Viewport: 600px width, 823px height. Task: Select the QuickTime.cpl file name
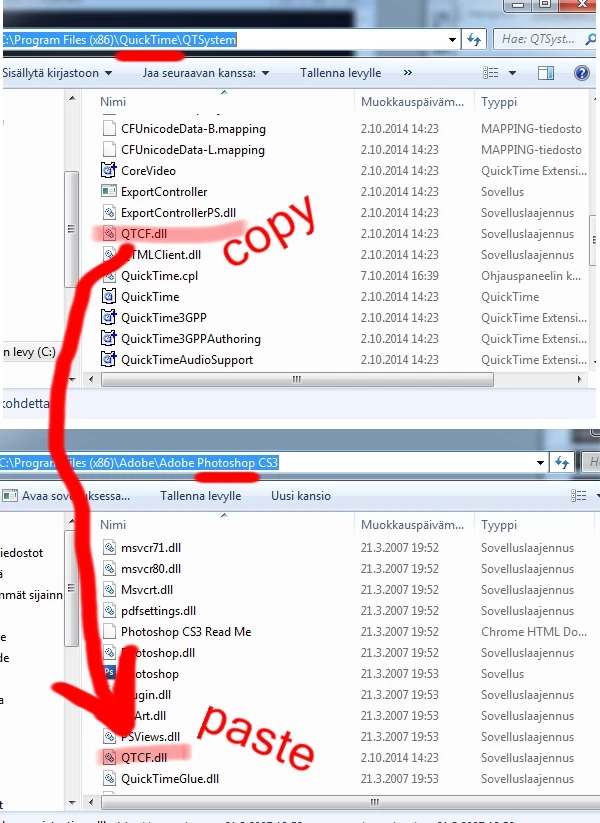[160, 276]
